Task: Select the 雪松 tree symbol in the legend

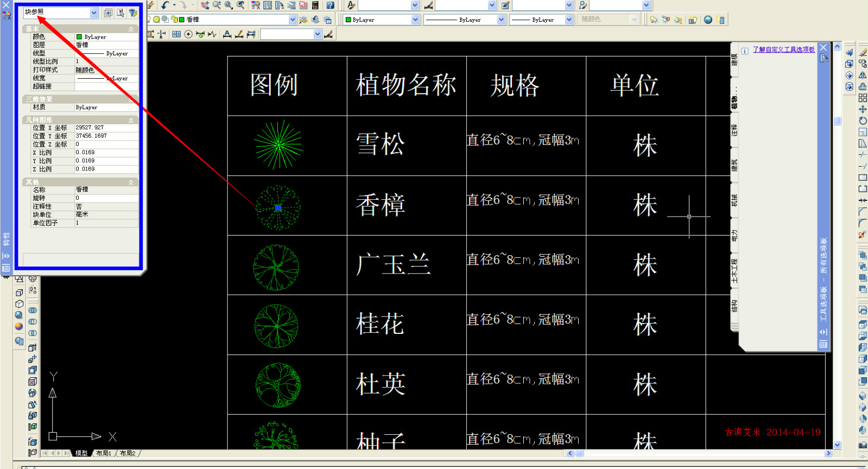Action: (278, 145)
